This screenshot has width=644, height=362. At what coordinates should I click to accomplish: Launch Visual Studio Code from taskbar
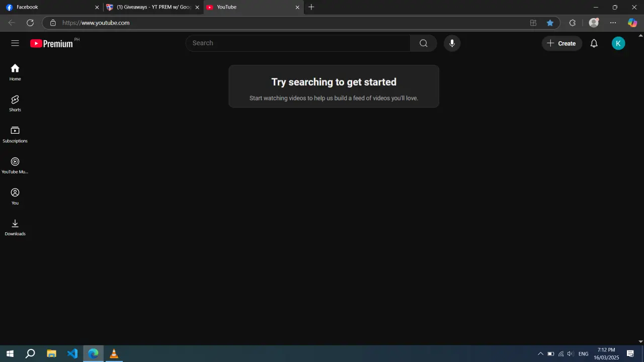click(x=72, y=353)
